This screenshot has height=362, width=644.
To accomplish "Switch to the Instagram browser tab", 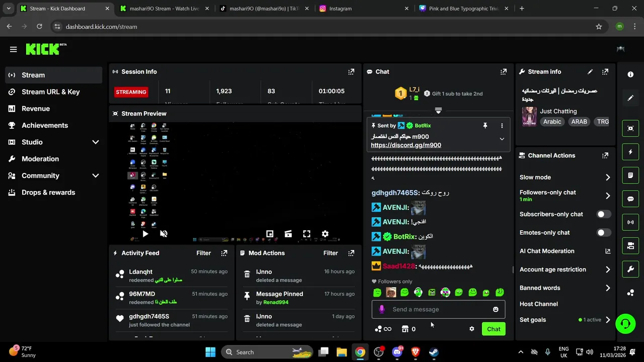I will 365,9.
